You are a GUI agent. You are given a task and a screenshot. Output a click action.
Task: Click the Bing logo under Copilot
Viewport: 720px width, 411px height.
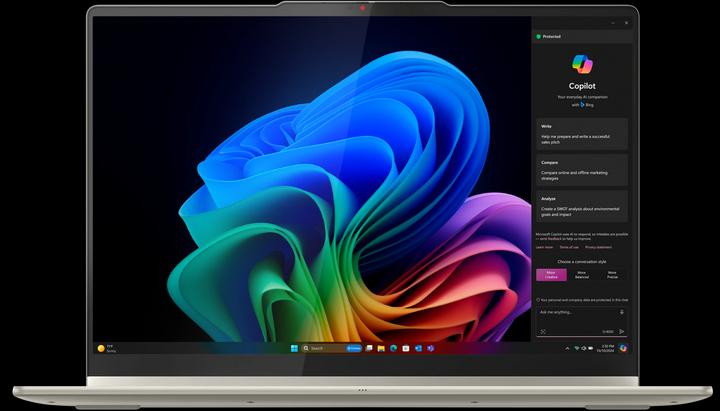(582, 105)
